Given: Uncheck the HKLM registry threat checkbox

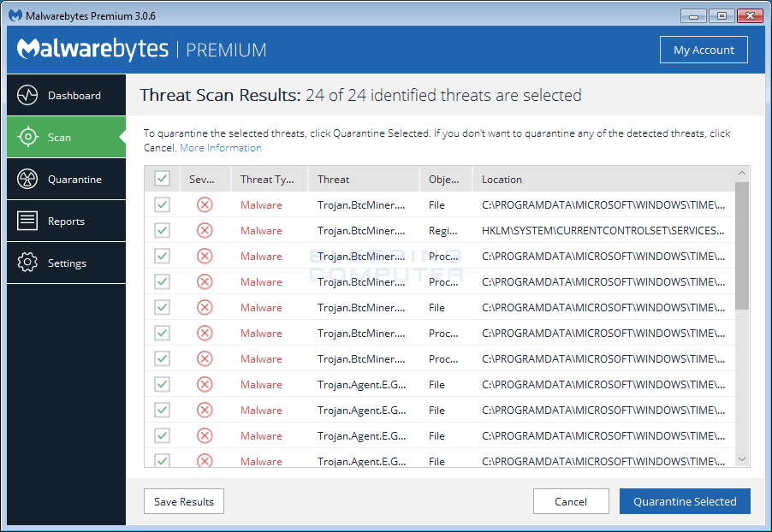Looking at the screenshot, I should pyautogui.click(x=162, y=230).
